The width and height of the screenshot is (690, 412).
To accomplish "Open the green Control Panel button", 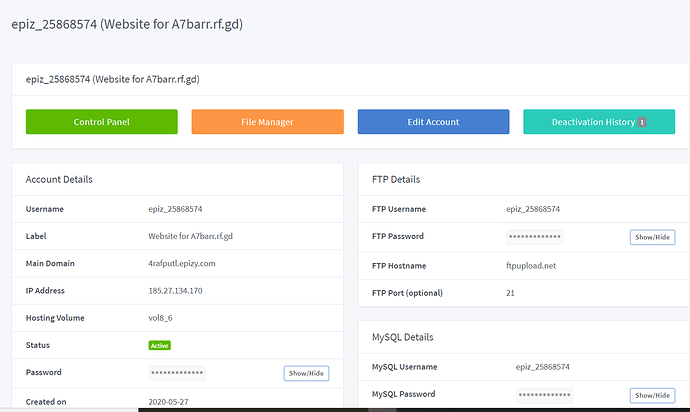I will pos(101,122).
